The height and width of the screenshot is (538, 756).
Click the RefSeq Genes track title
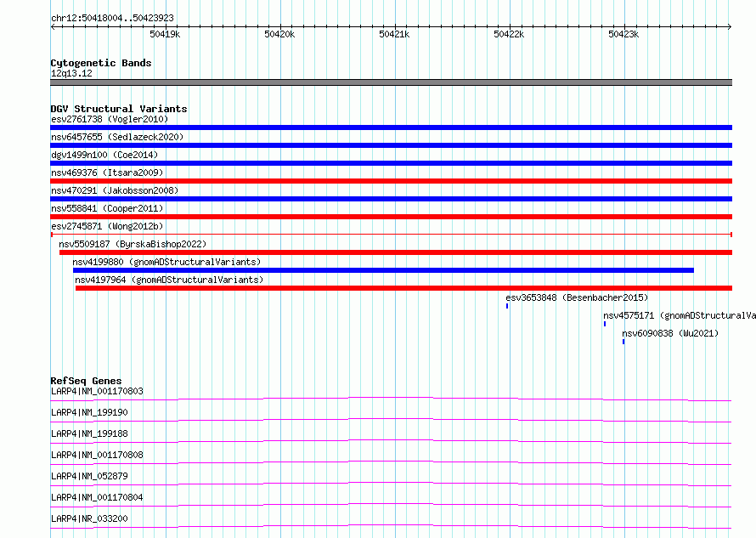click(86, 381)
